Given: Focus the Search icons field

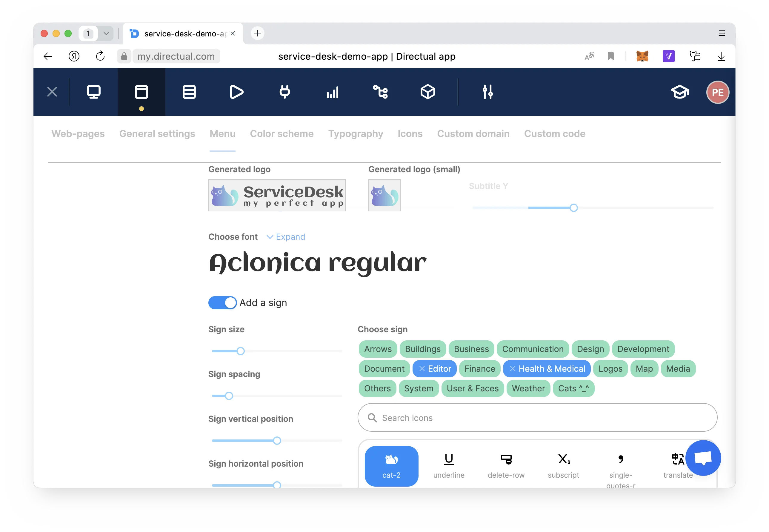Looking at the screenshot, I should 537,418.
